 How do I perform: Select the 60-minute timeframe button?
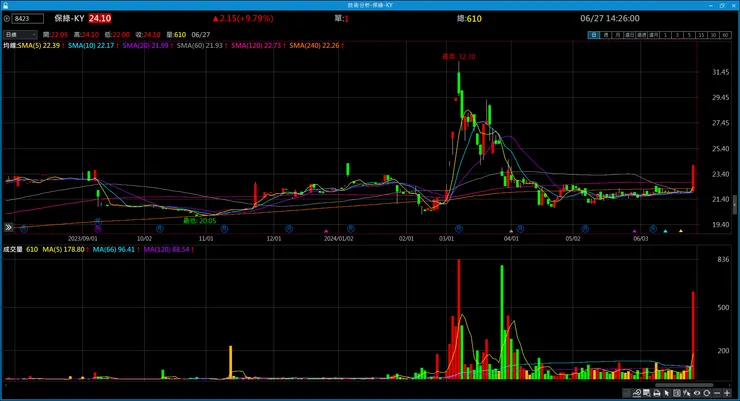pos(725,35)
